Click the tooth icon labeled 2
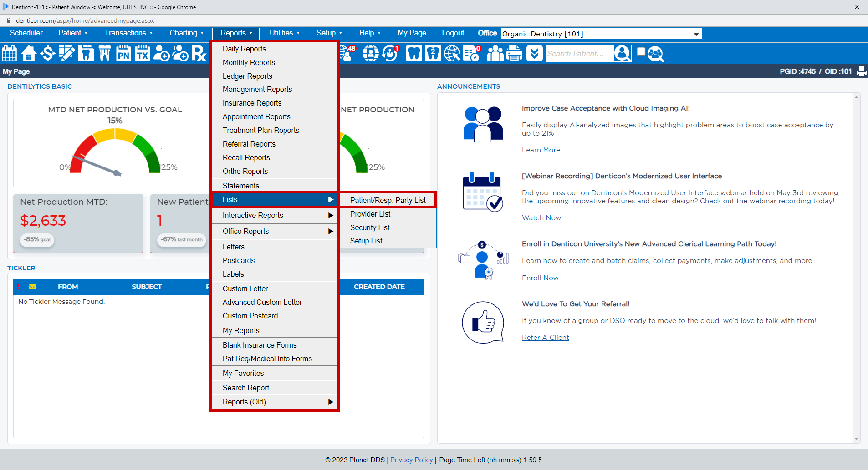Image resolution: width=868 pixels, height=470 pixels. 433,53
